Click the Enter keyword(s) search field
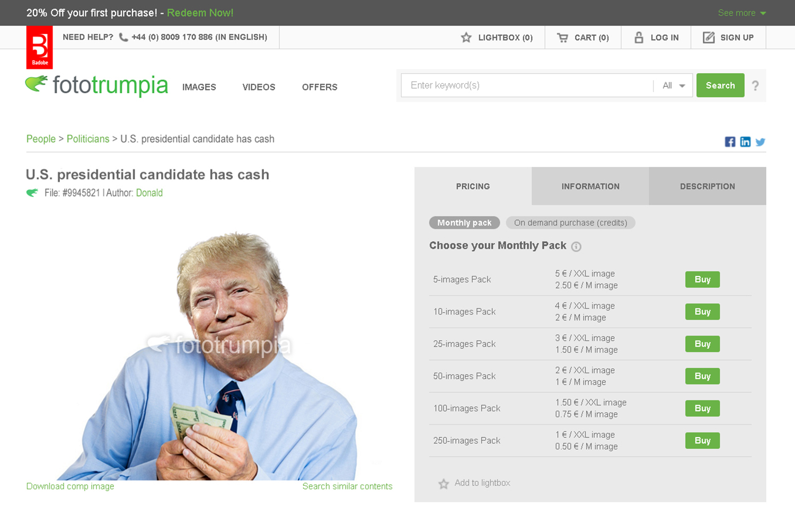Screen dimensions: 795x532 click(527, 85)
